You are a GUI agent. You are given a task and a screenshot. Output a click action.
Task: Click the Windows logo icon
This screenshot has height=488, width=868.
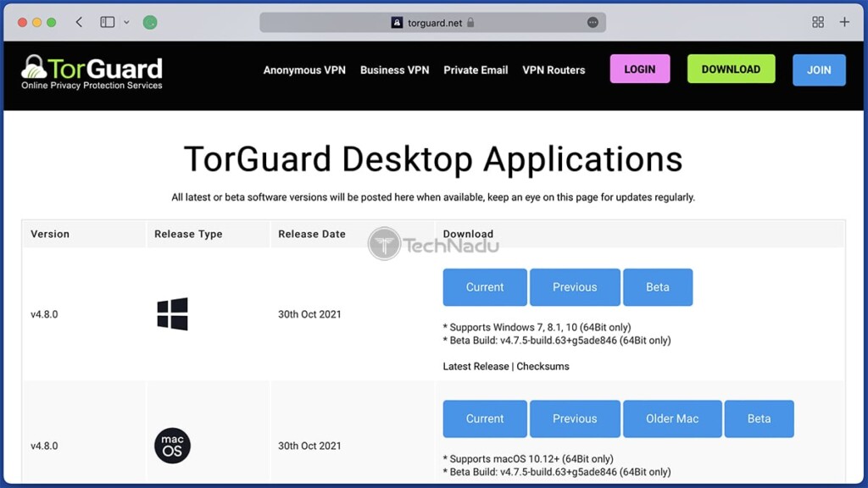(x=172, y=313)
